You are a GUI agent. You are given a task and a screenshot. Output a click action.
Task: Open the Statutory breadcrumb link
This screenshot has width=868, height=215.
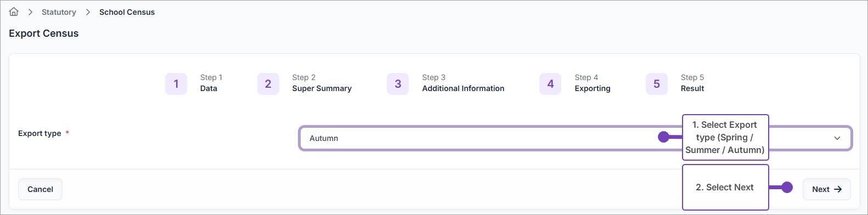59,12
